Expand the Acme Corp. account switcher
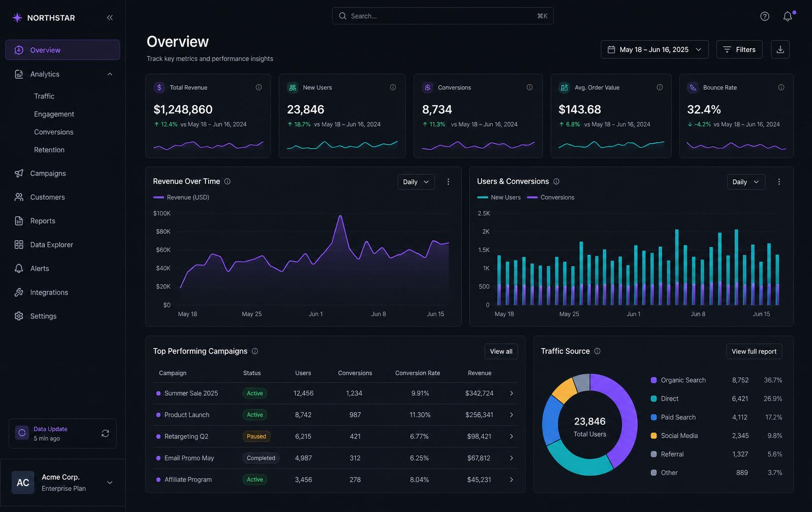 pyautogui.click(x=110, y=483)
